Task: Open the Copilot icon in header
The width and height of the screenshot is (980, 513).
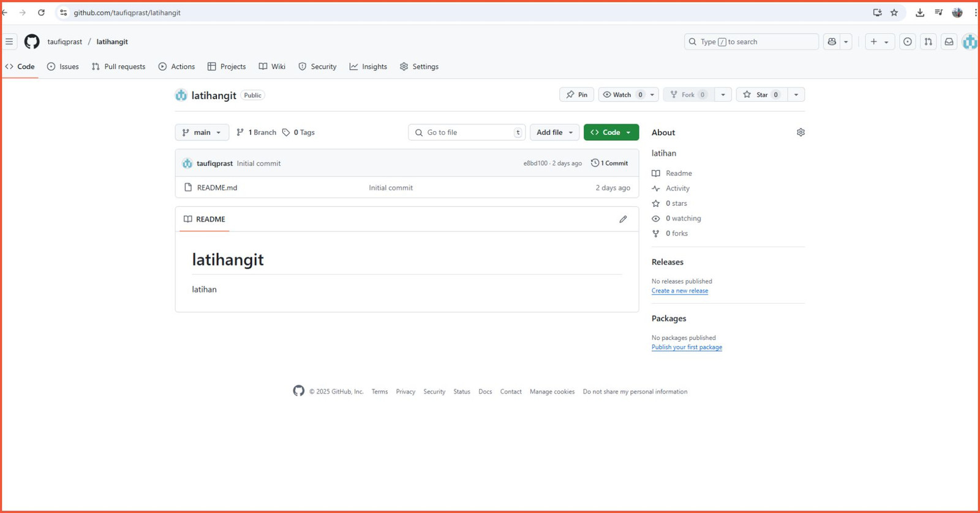Action: coord(832,42)
